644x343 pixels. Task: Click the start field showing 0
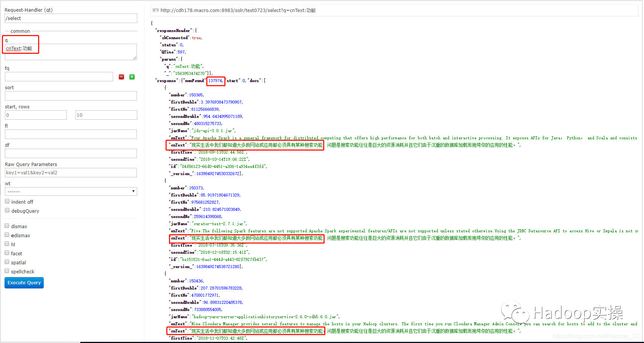(x=36, y=115)
